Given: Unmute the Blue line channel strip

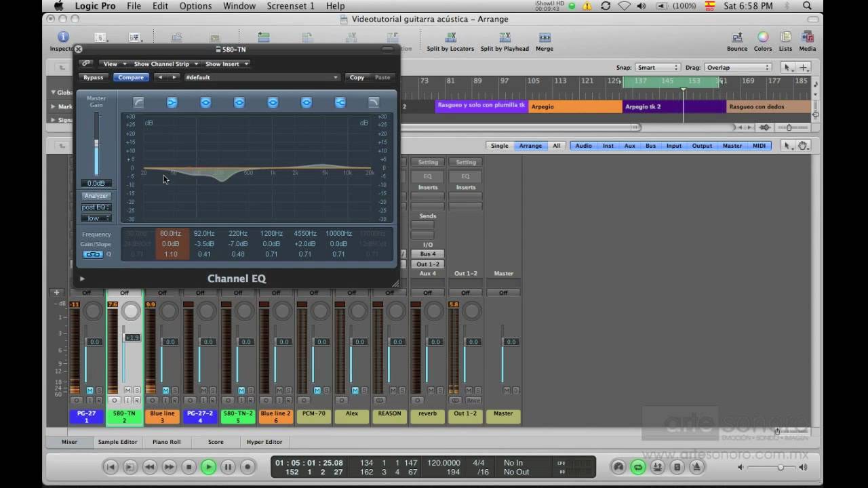Looking at the screenshot, I should click(166, 390).
